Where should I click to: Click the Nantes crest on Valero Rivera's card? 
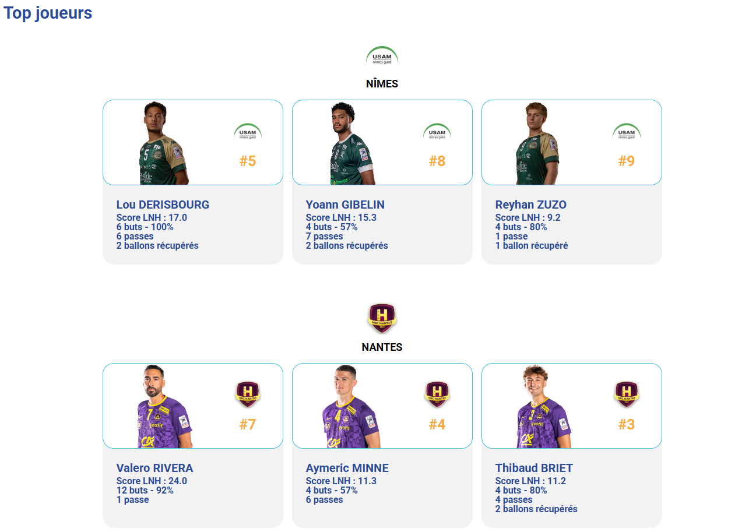(x=248, y=394)
